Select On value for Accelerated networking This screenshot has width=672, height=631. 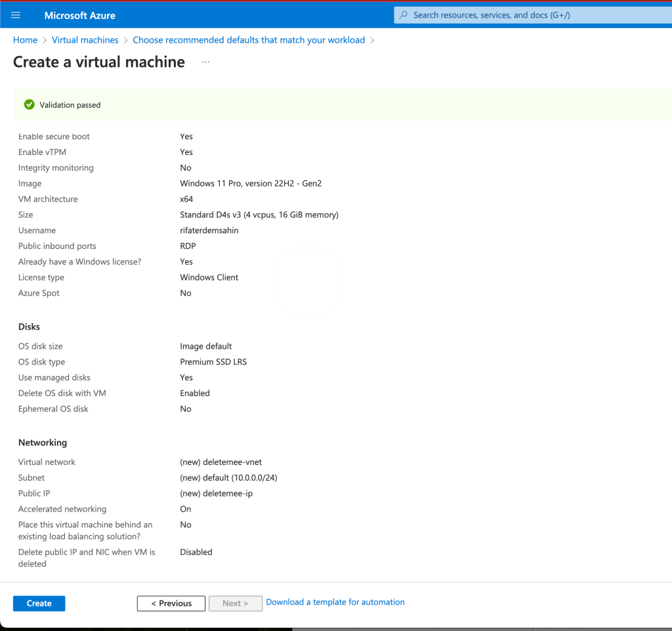point(186,510)
